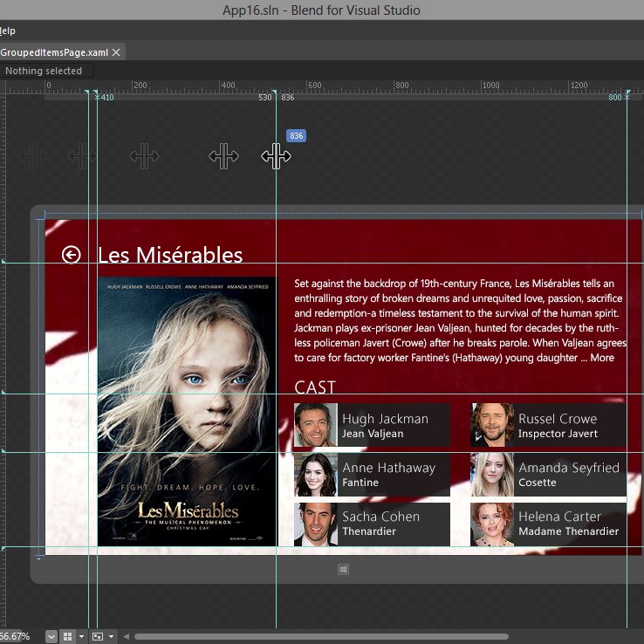The width and height of the screenshot is (644, 644).
Task: Open the dropdown arrow beside the snapping button
Action: coord(111,637)
